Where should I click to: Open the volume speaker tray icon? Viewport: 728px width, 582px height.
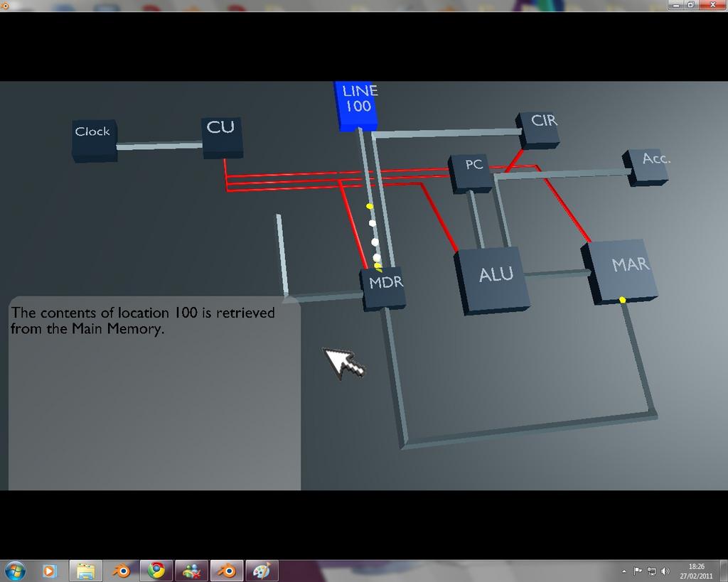point(665,571)
